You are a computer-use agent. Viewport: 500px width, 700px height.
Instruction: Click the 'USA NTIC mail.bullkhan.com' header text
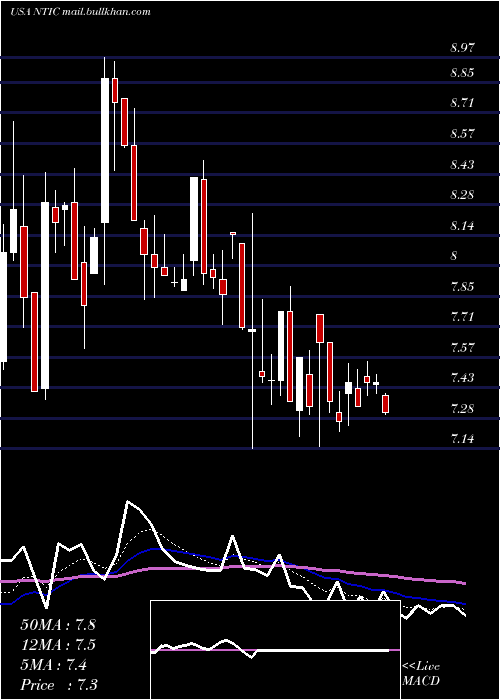pyautogui.click(x=80, y=12)
